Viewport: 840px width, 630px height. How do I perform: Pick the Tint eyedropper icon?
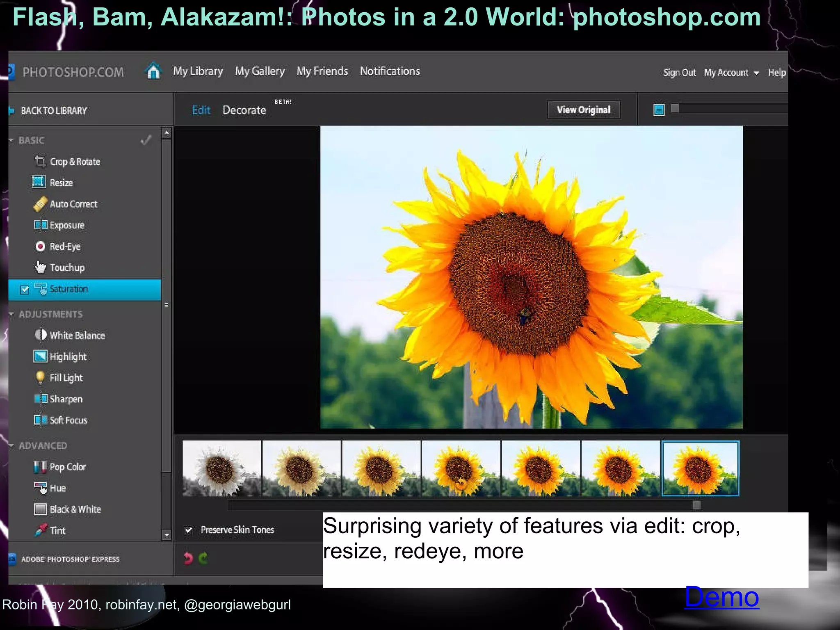(x=41, y=530)
